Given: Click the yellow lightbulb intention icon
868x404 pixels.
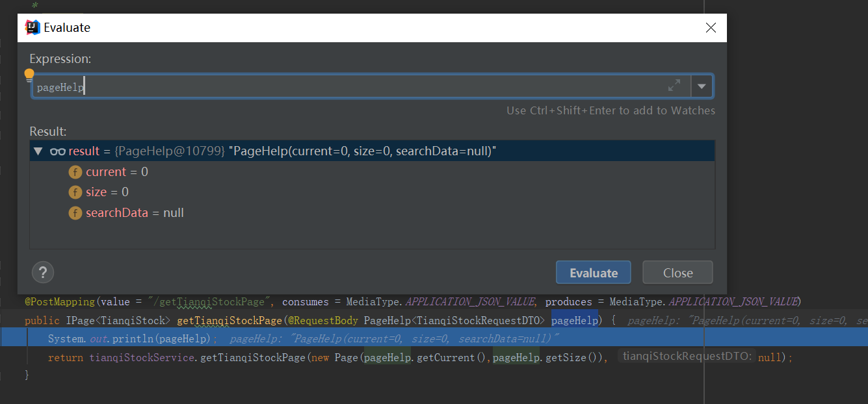Looking at the screenshot, I should click(x=29, y=75).
